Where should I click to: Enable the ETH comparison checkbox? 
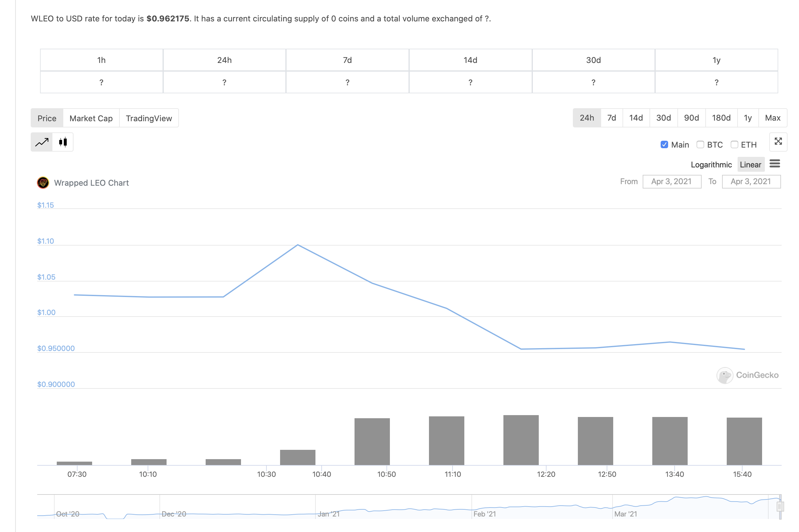734,145
